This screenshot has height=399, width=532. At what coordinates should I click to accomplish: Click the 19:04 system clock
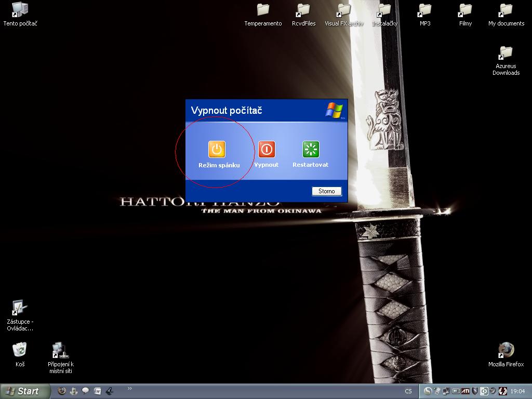[518, 391]
